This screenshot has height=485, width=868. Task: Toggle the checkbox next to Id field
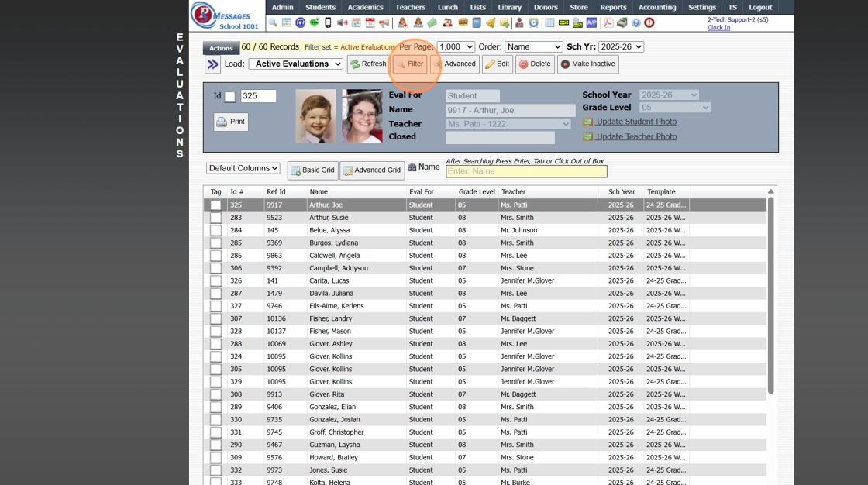coord(230,97)
